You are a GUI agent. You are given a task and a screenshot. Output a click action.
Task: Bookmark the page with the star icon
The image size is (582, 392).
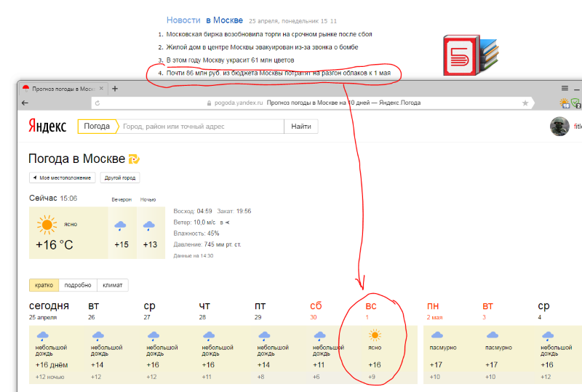[525, 103]
